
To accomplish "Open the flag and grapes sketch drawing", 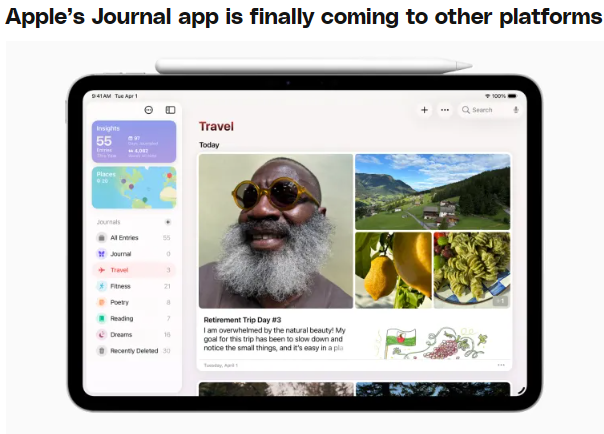I will point(431,342).
